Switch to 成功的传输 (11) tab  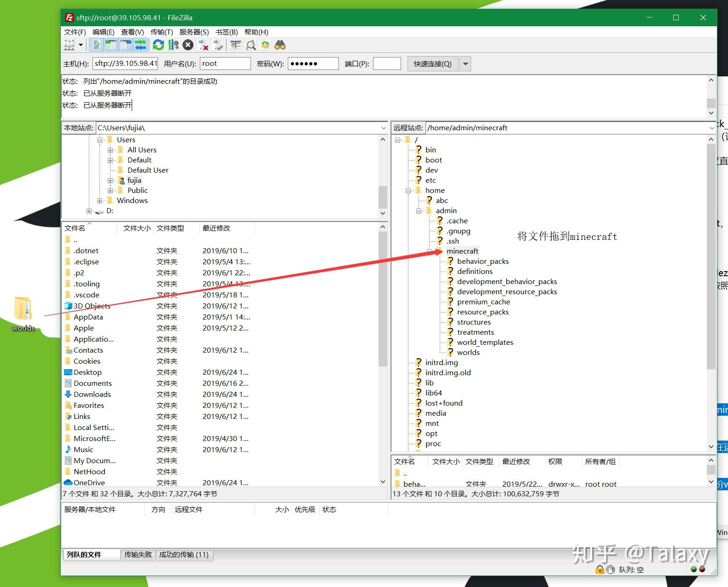(184, 555)
